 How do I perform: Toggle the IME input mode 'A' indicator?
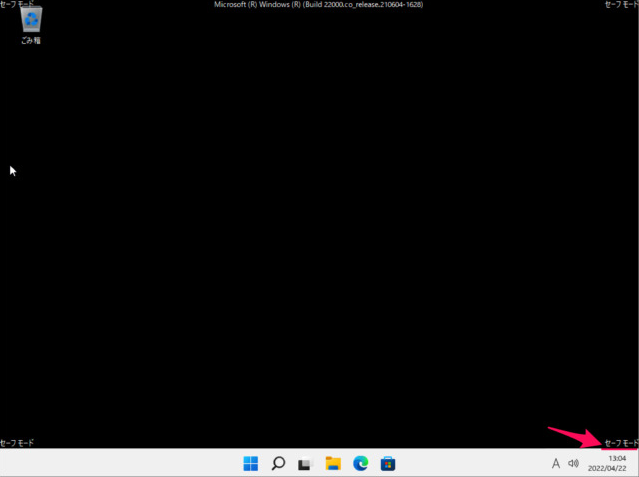[x=555, y=464]
